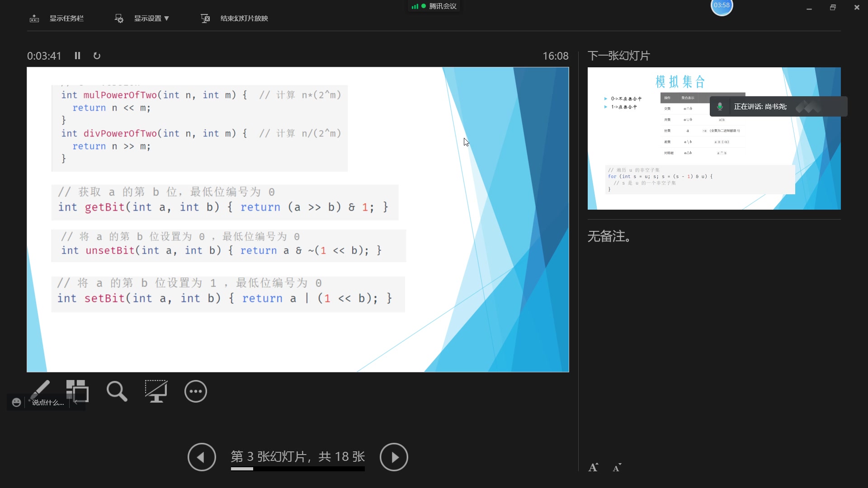Click the End Slide Show icon
The height and width of the screenshot is (488, 868).
coord(205,19)
